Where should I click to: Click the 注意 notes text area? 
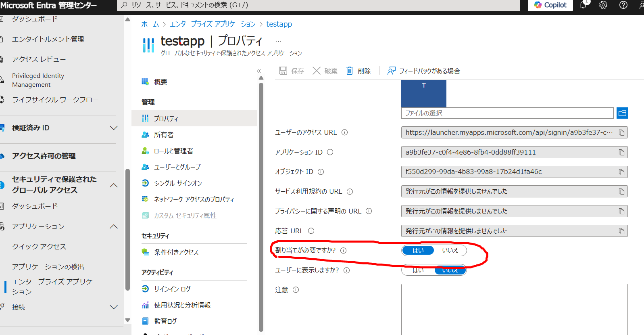515,310
